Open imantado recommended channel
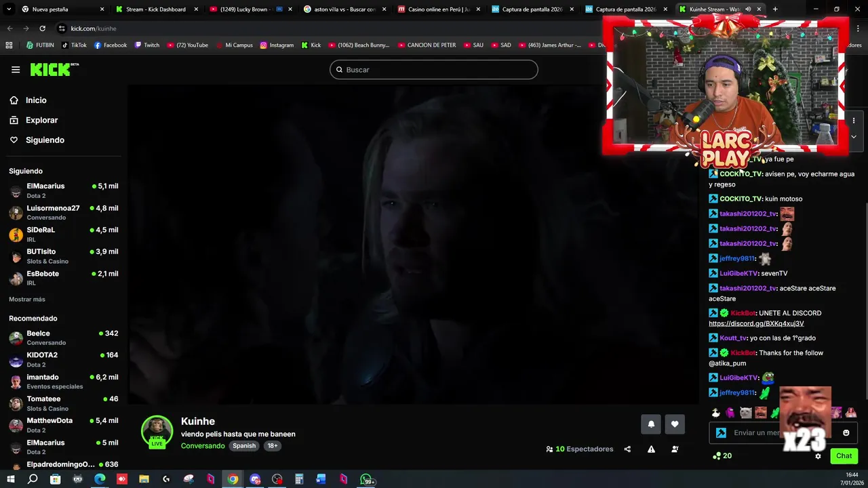This screenshot has height=488, width=868. click(64, 382)
